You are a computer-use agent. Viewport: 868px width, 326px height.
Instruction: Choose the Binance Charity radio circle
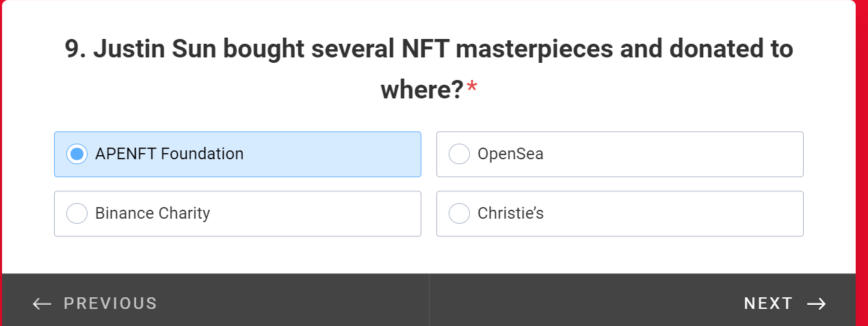click(77, 213)
